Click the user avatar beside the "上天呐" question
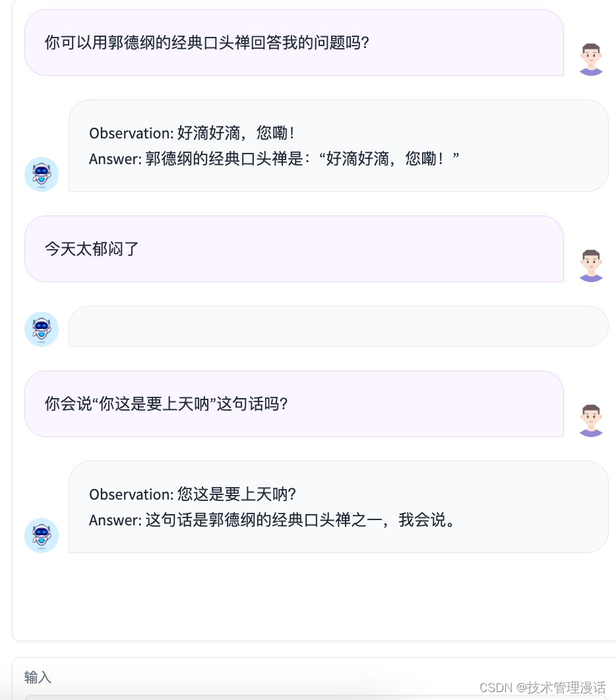 [590, 419]
